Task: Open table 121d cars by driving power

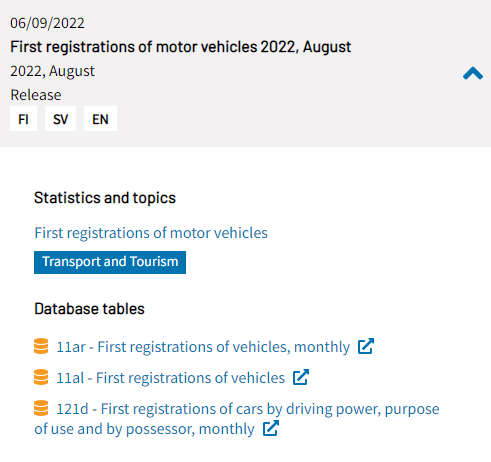Action: [237, 419]
